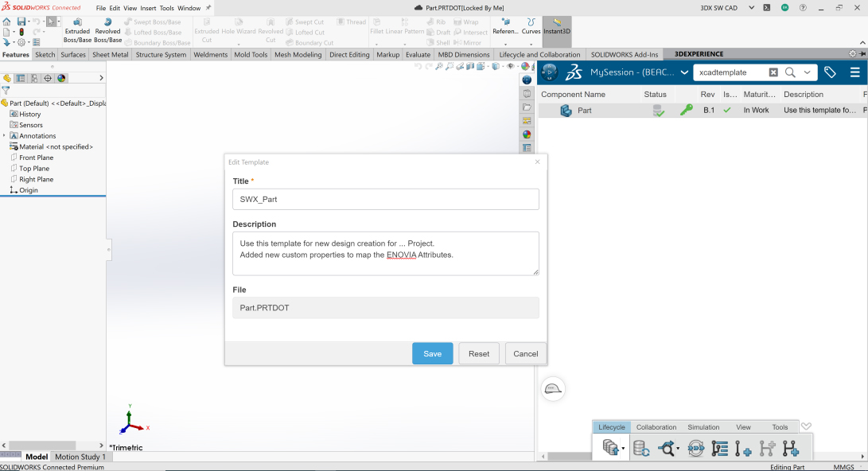Click the Maturity lifecycle arrows icon
868x471 pixels.
click(x=695, y=448)
